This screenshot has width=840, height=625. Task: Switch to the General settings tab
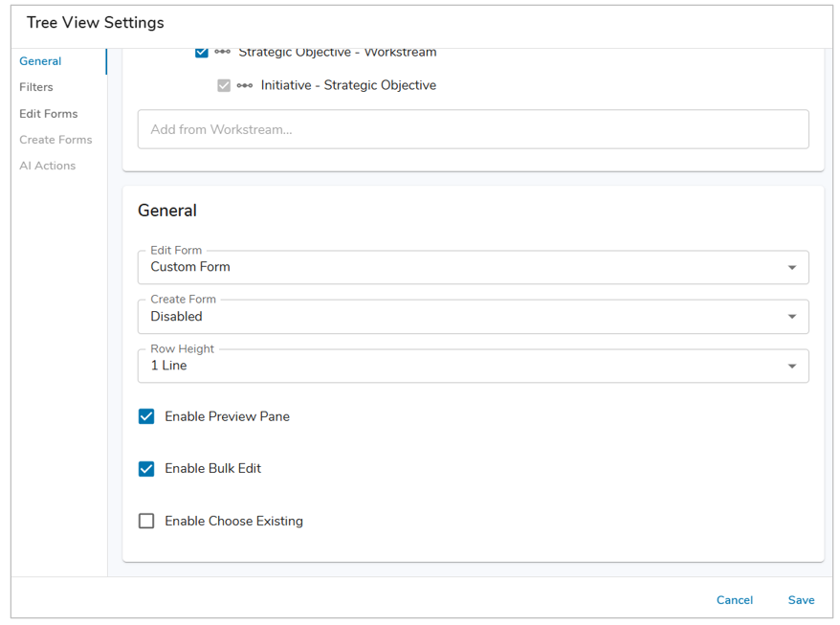[x=40, y=61]
